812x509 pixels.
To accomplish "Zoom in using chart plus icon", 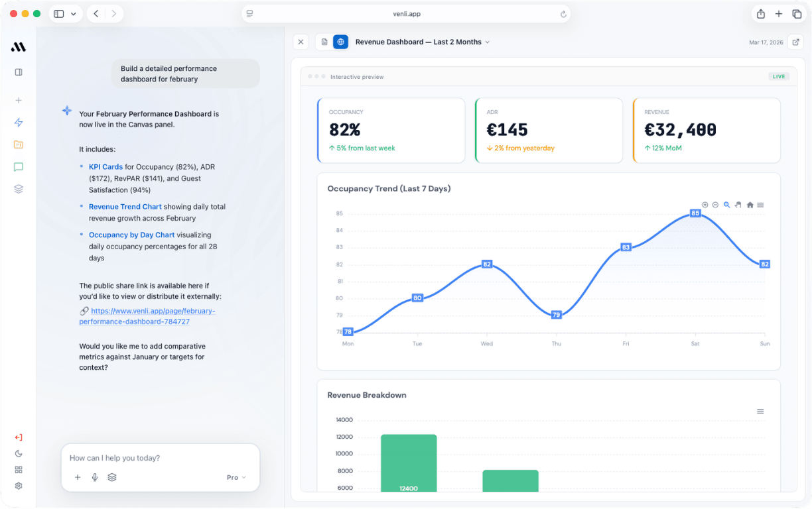I will click(x=705, y=205).
